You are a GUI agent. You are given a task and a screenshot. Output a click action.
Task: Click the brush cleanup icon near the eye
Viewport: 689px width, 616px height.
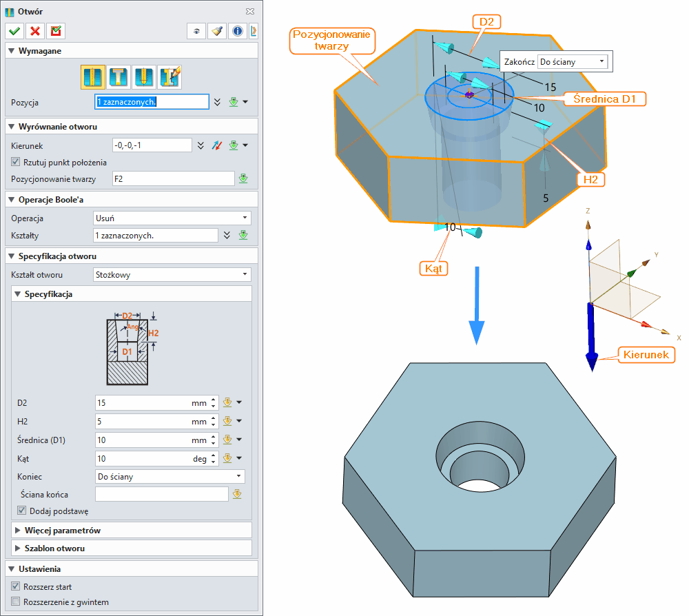tap(216, 31)
